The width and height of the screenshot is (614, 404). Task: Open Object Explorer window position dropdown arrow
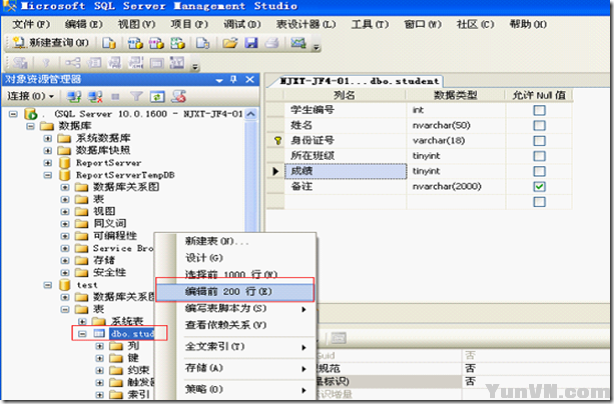(x=219, y=80)
